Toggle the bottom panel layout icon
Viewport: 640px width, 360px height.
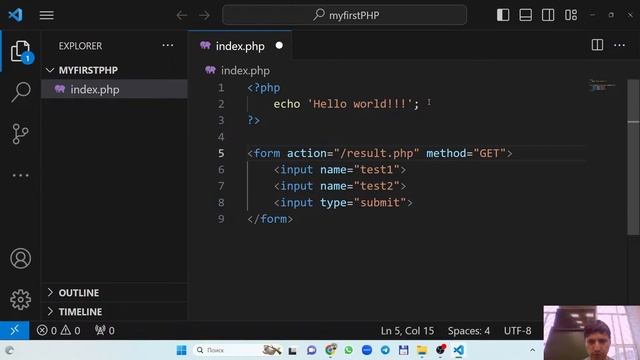click(x=525, y=15)
